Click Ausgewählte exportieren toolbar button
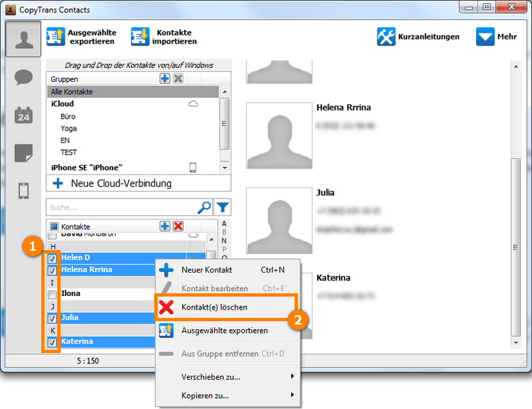This screenshot has height=409, width=532. 81,37
